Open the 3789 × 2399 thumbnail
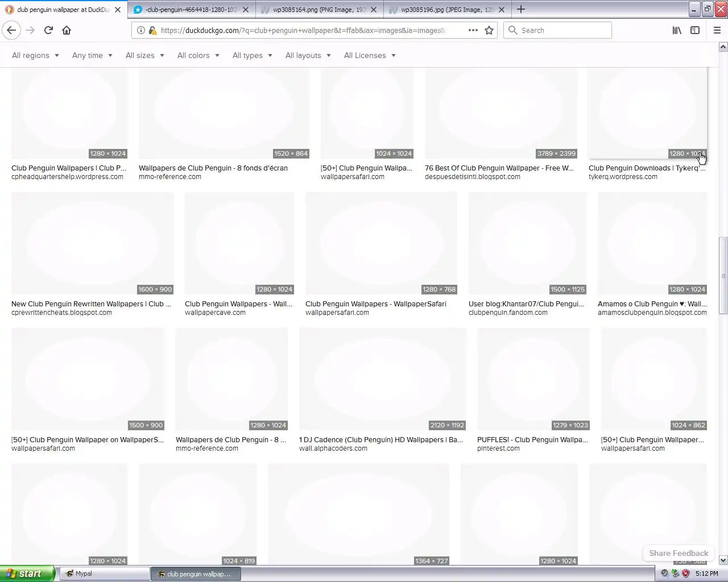728x582 pixels. [501, 113]
